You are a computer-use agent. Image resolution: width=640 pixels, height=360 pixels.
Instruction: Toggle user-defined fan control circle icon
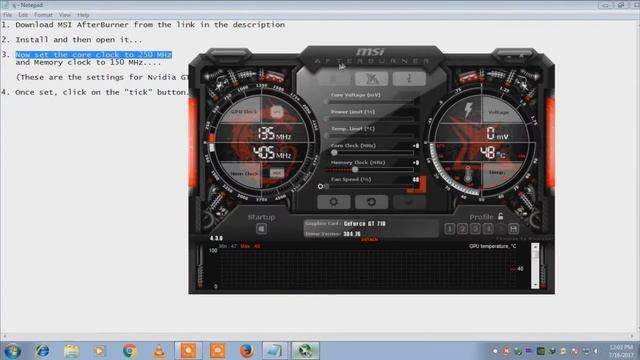click(x=320, y=186)
